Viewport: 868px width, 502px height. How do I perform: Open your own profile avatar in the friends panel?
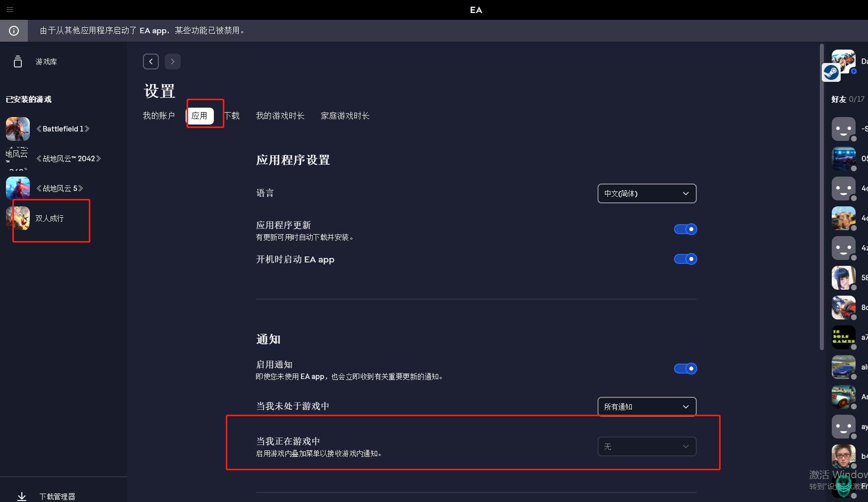844,62
